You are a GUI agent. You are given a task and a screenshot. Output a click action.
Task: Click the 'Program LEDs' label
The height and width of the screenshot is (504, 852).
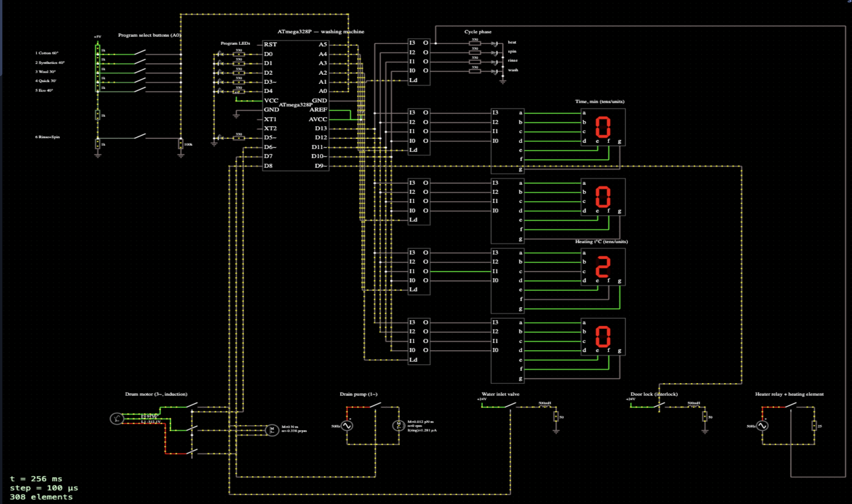tap(235, 43)
